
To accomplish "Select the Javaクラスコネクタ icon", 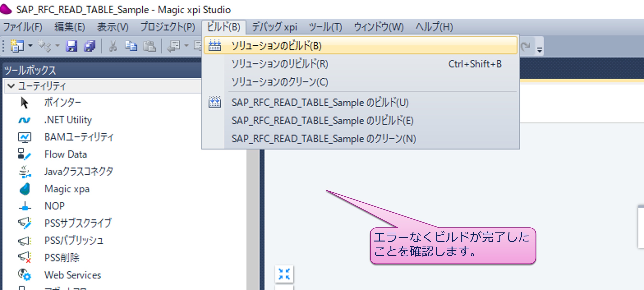I will [x=25, y=172].
